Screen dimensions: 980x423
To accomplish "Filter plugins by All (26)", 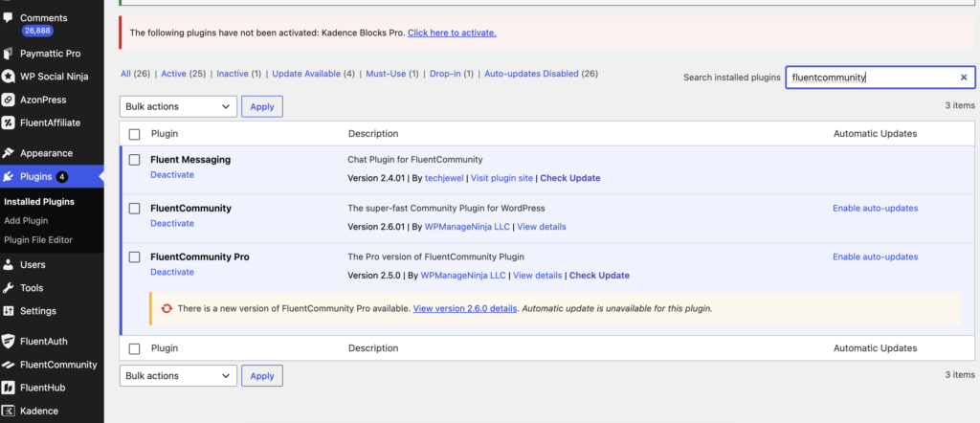I will [136, 74].
